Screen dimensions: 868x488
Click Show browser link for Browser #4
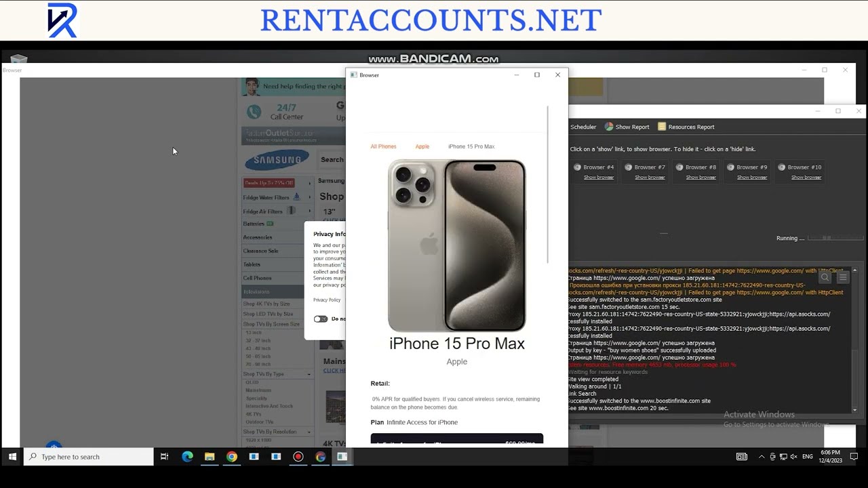click(599, 178)
